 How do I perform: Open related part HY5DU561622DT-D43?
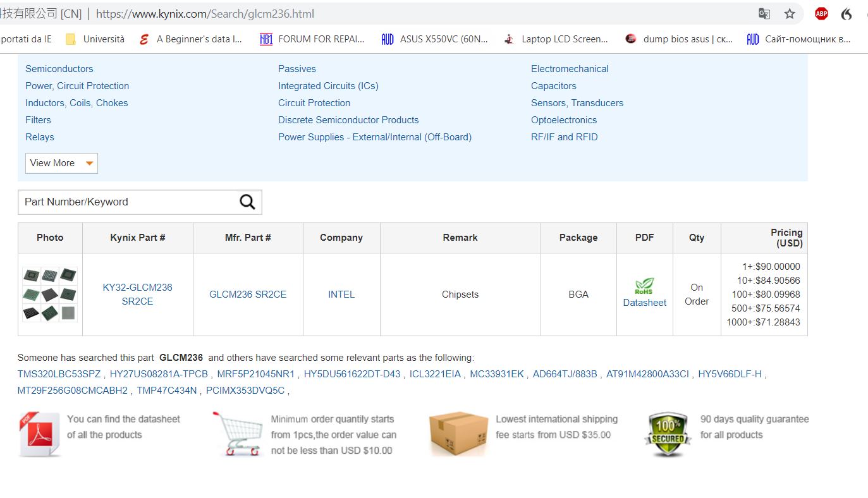pyautogui.click(x=352, y=374)
